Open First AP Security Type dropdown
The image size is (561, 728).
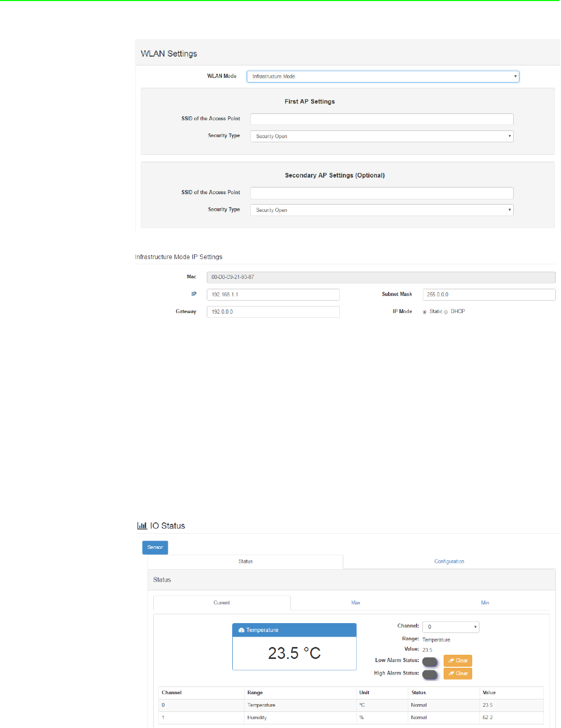[382, 136]
